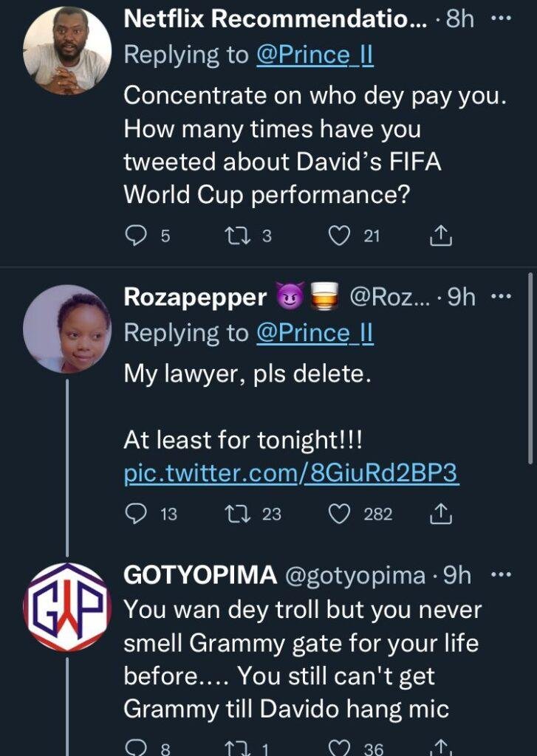Open the pic.twitter.com/8GiuRd2BP3 link
The height and width of the screenshot is (756, 537).
(x=292, y=474)
